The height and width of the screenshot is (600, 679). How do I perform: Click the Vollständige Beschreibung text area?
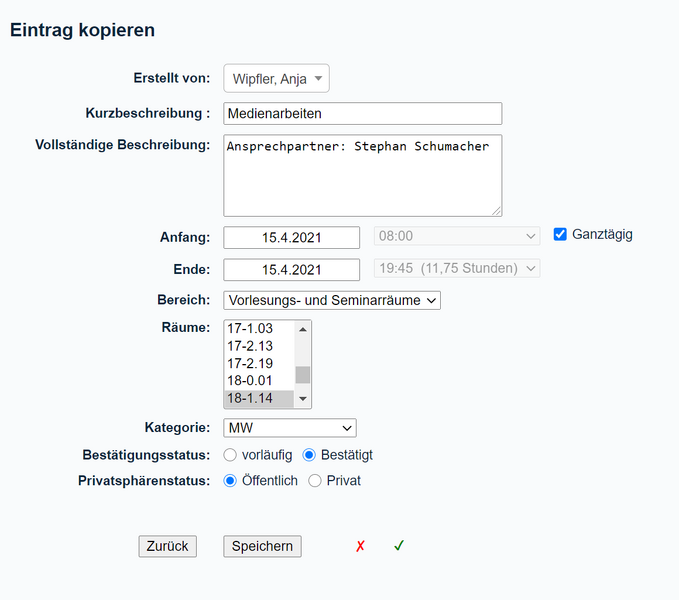pos(362,175)
